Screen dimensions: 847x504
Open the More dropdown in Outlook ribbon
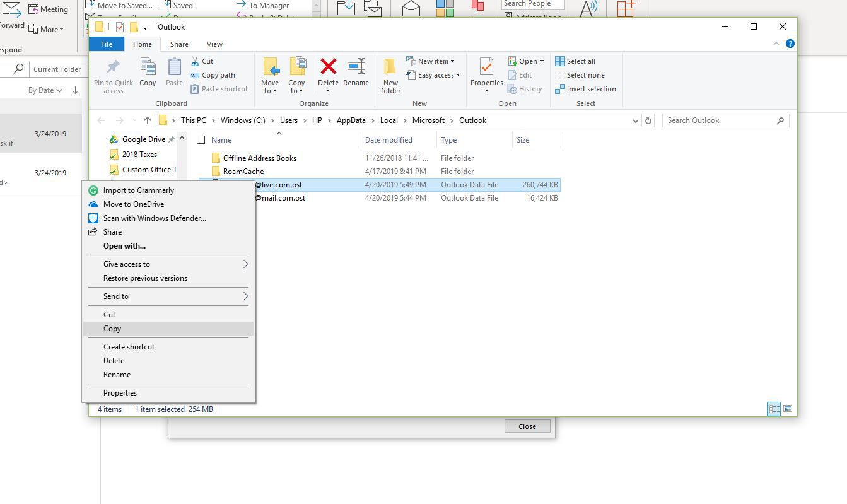46,30
